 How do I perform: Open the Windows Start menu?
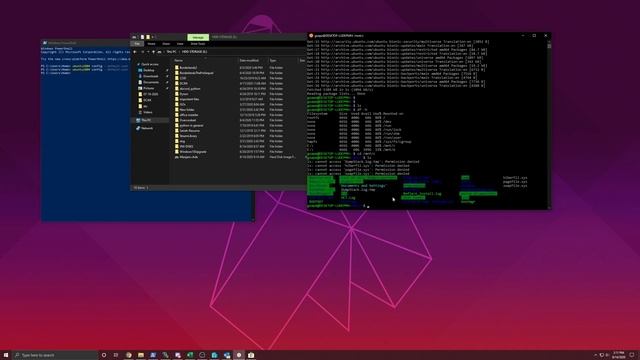point(6,355)
